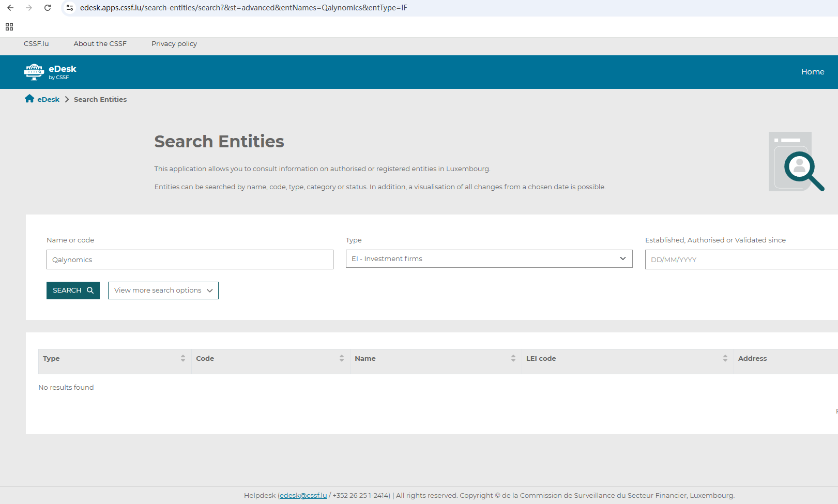The width and height of the screenshot is (838, 504).
Task: Open About the CSSF page
Action: (x=100, y=44)
